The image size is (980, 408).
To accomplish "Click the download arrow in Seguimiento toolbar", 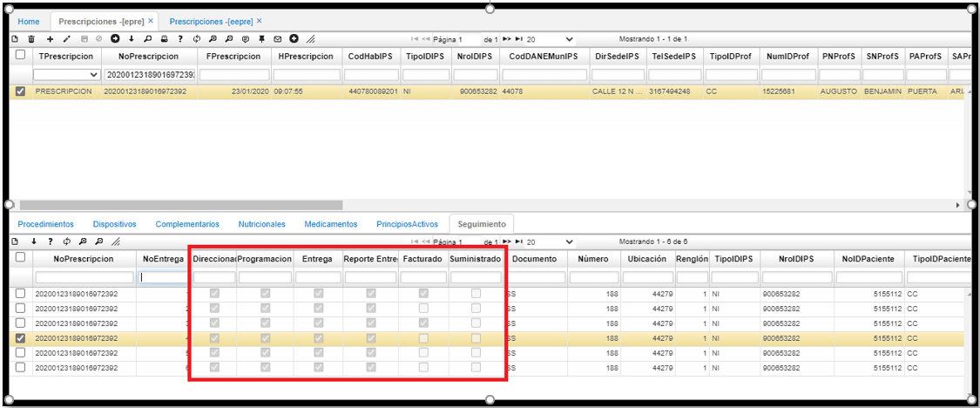I will point(34,241).
